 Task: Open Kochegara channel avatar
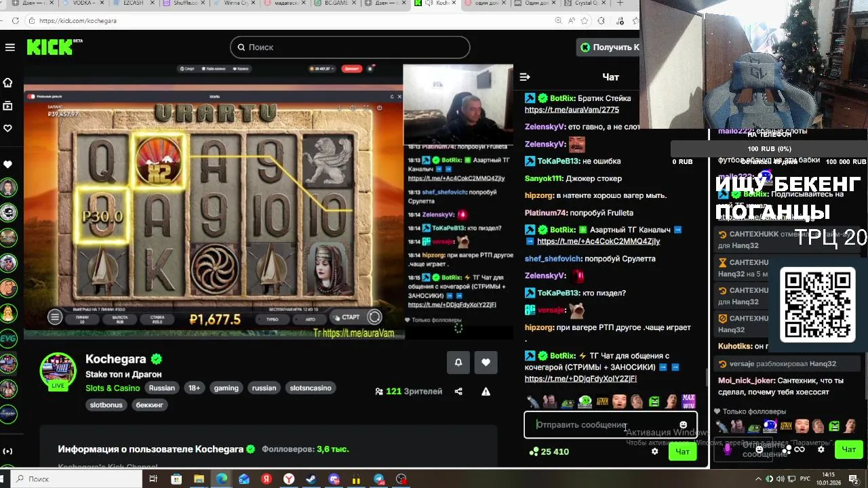click(58, 371)
